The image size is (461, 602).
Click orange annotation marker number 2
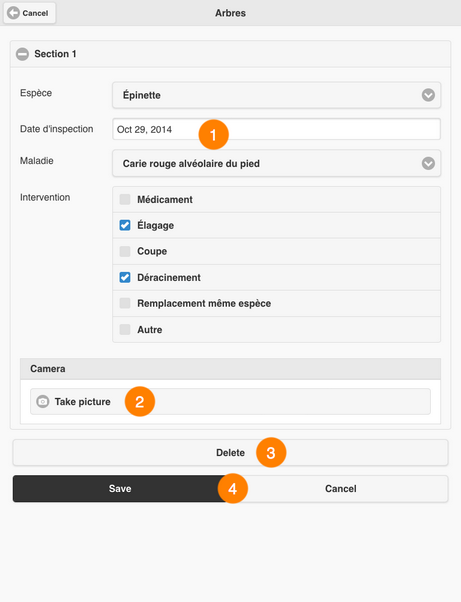140,402
